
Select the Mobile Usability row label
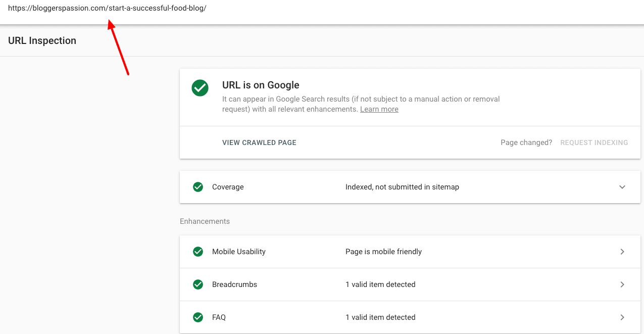pos(239,252)
